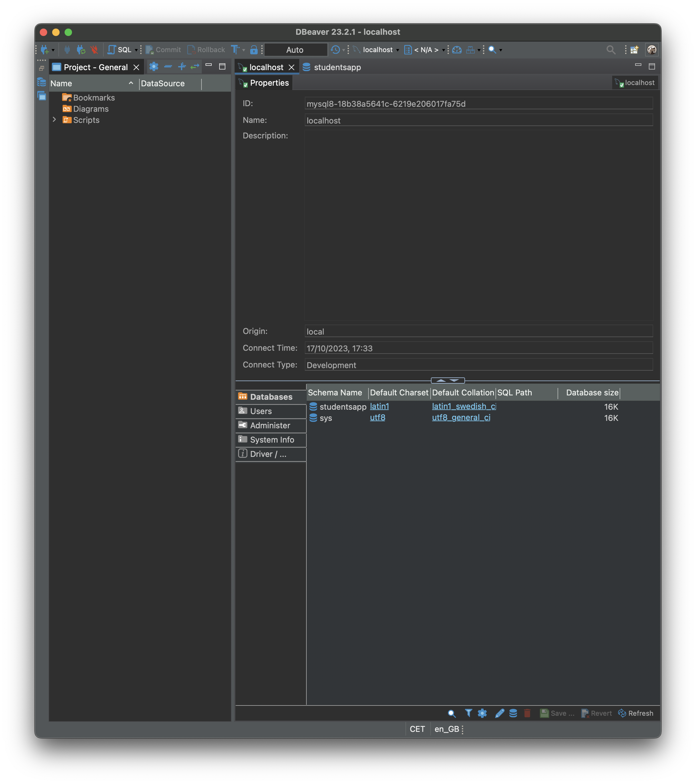The image size is (696, 784).
Task: Click the Connect plug icon in toolbar
Action: pyautogui.click(x=67, y=49)
